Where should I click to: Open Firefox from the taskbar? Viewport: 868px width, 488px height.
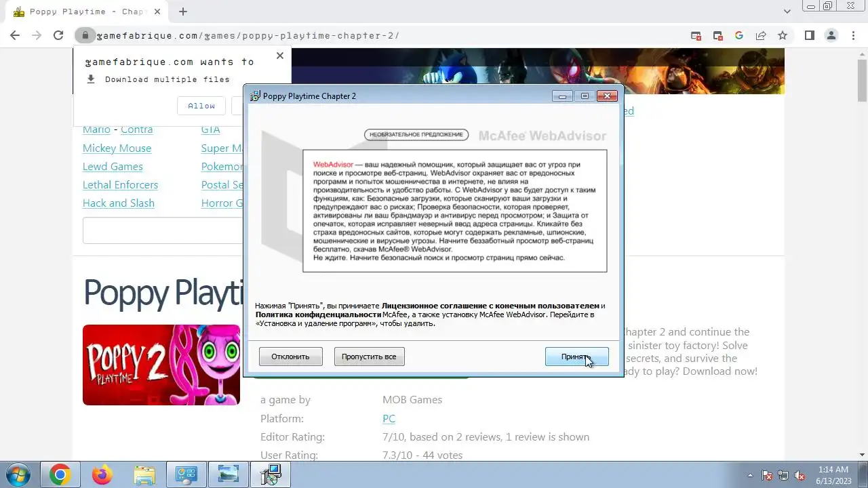(102, 475)
